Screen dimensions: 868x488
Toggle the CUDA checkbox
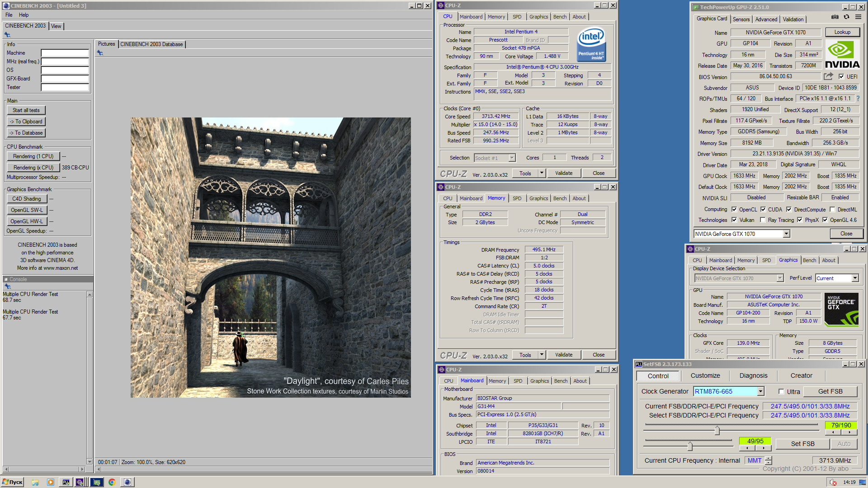point(763,209)
